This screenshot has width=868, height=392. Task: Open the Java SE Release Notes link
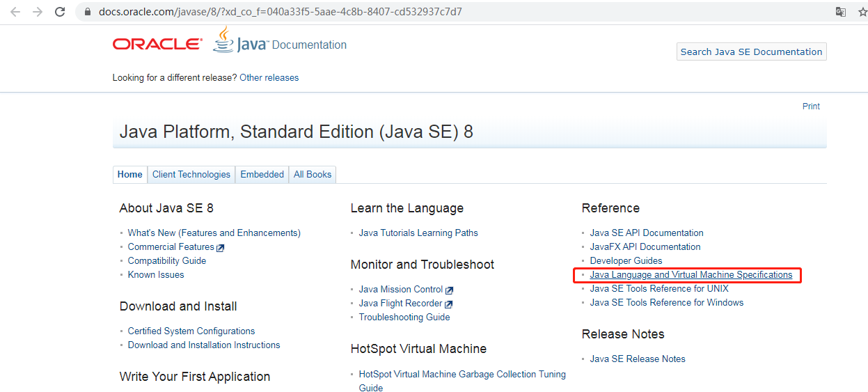point(638,359)
